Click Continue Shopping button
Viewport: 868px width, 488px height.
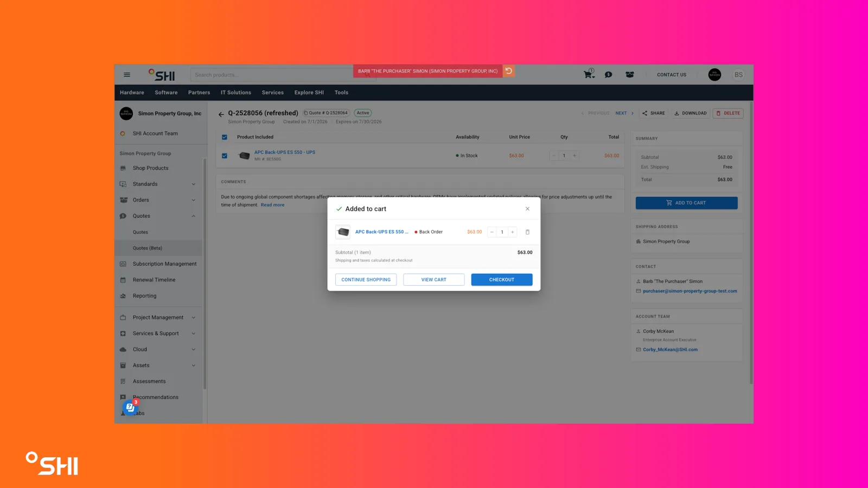click(x=366, y=280)
